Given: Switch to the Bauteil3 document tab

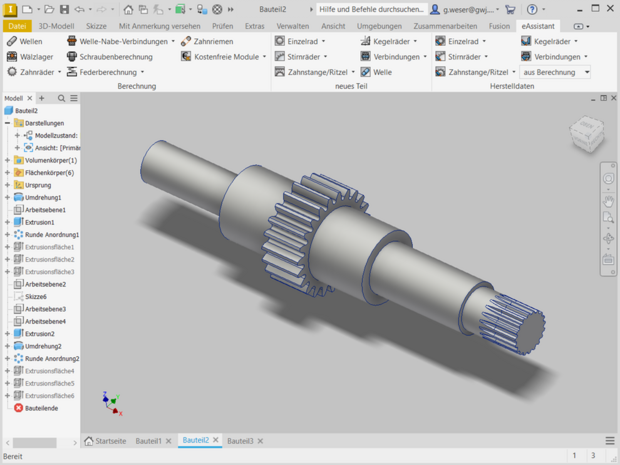Looking at the screenshot, I should [x=240, y=441].
